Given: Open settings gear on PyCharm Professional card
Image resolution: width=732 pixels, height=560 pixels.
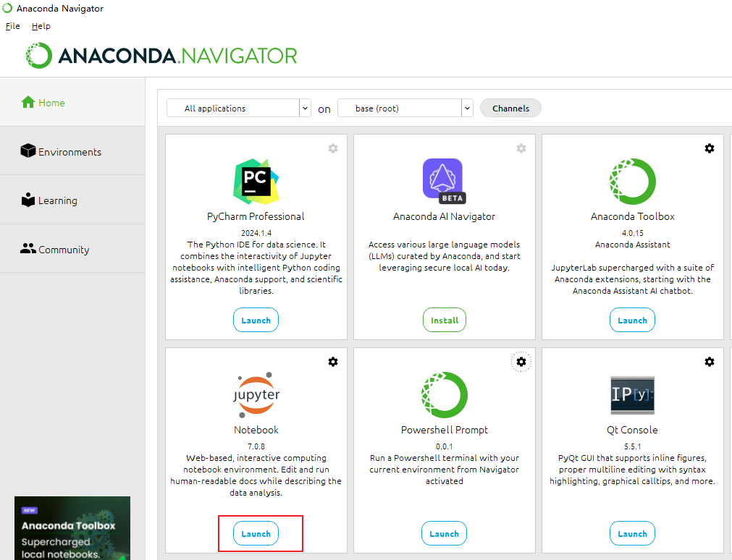Looking at the screenshot, I should tap(333, 148).
